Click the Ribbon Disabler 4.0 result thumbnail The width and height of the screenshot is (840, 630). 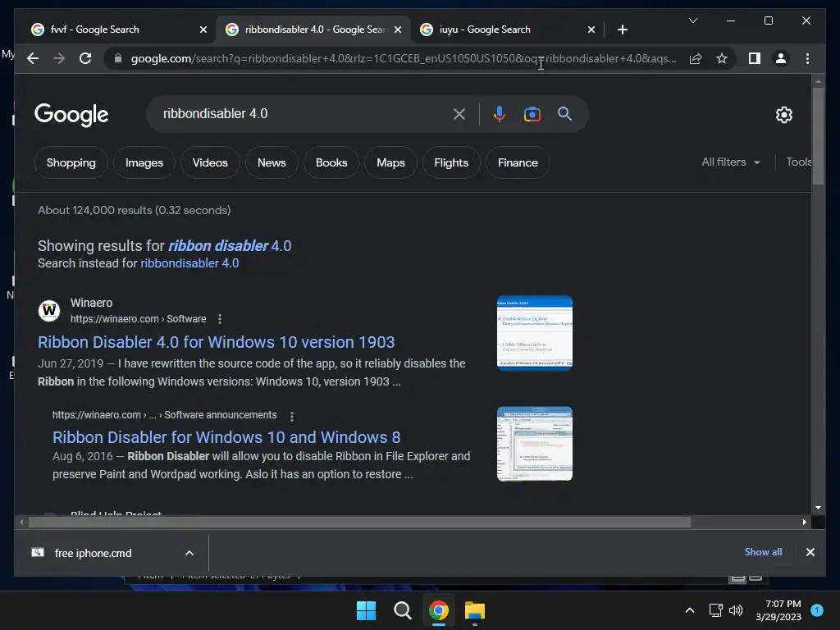535,333
